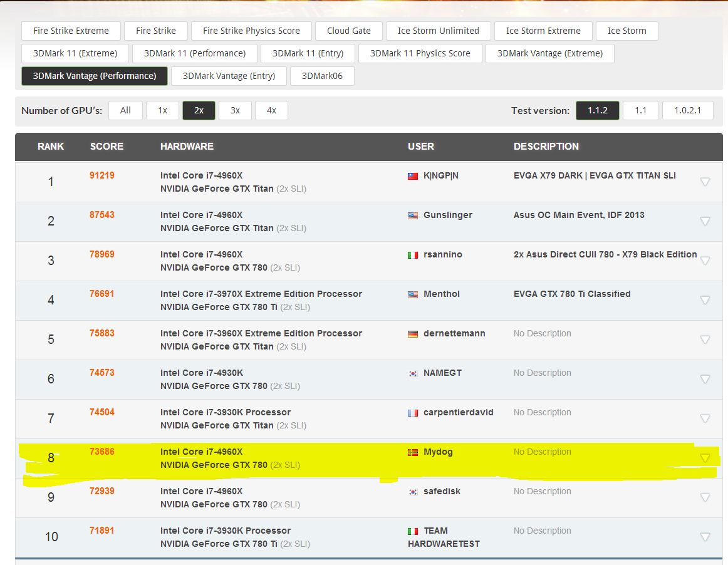
Task: Click Italy flag icon beside TEAM HARDWARETEST
Action: 412,531
